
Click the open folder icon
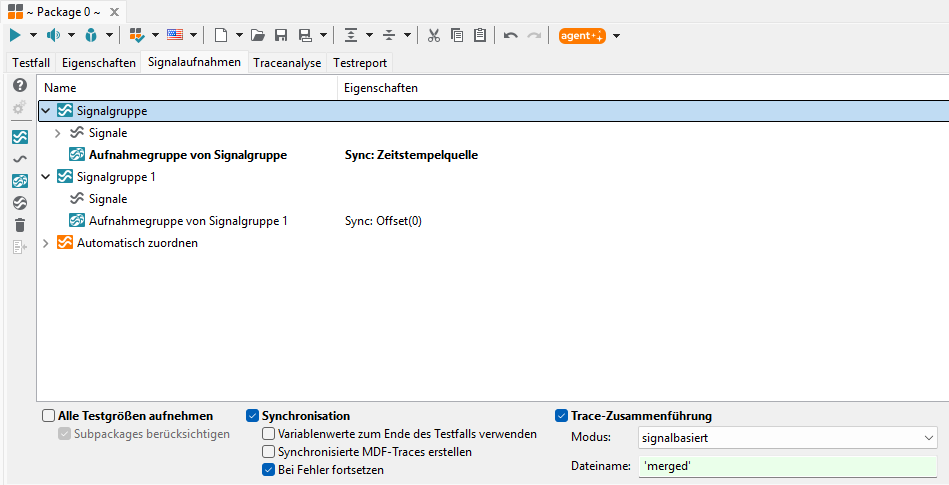click(258, 36)
